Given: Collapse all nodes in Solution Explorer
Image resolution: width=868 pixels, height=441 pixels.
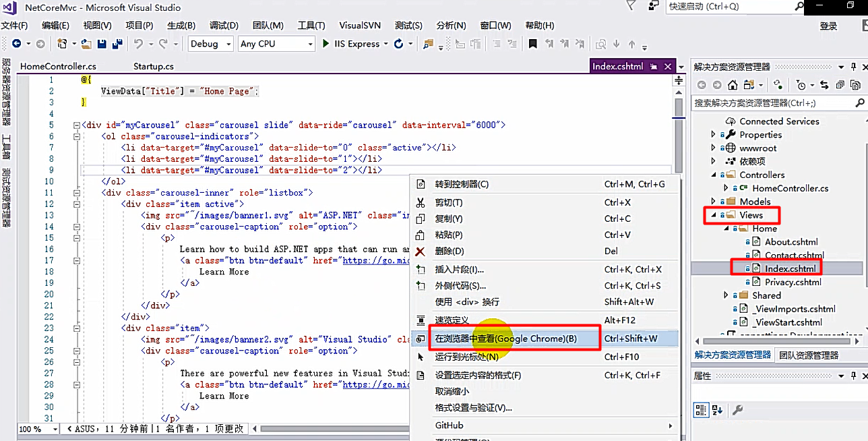Looking at the screenshot, I should (840, 85).
